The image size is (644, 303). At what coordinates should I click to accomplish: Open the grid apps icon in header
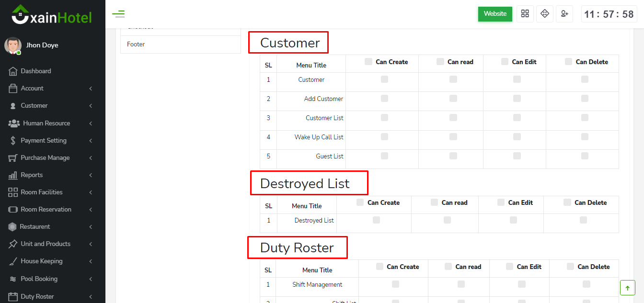point(525,14)
